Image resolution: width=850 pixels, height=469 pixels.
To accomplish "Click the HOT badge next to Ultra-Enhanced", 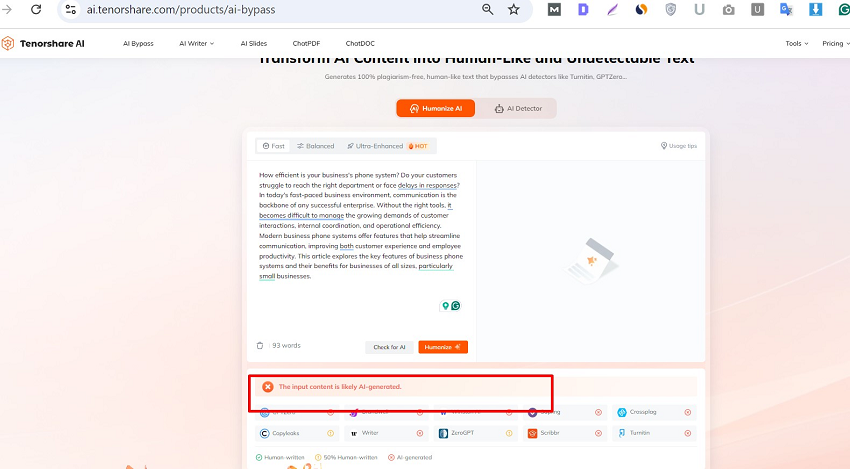I will 418,146.
